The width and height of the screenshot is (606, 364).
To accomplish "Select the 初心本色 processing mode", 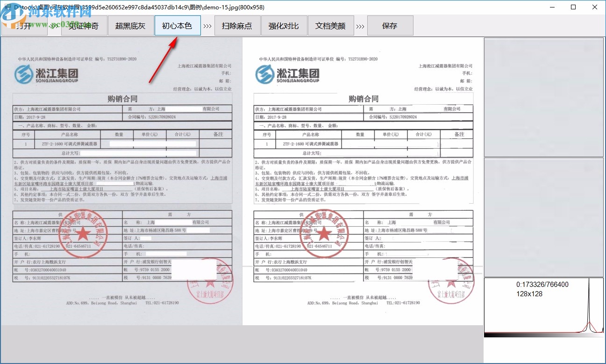I will (178, 26).
